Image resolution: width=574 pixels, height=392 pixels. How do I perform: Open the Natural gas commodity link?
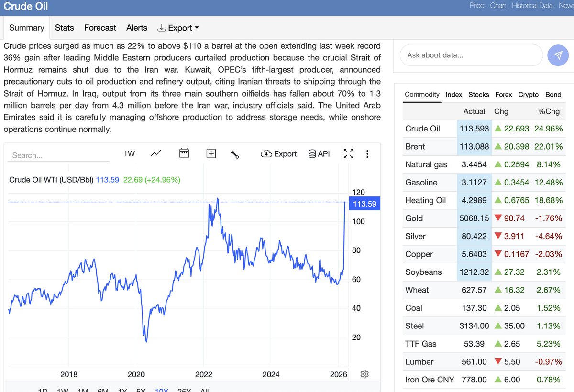click(x=426, y=164)
